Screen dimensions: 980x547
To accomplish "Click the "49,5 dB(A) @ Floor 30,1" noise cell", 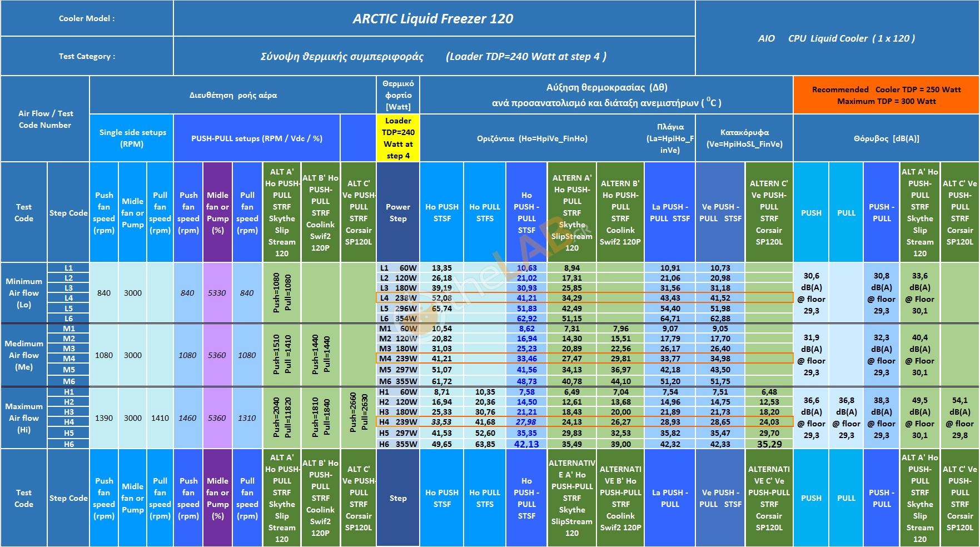I will pyautogui.click(x=919, y=418).
